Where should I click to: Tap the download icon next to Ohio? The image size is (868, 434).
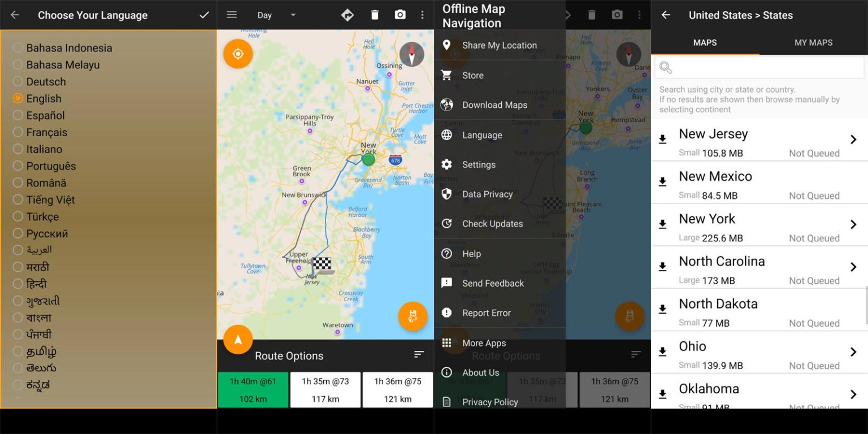tap(663, 351)
